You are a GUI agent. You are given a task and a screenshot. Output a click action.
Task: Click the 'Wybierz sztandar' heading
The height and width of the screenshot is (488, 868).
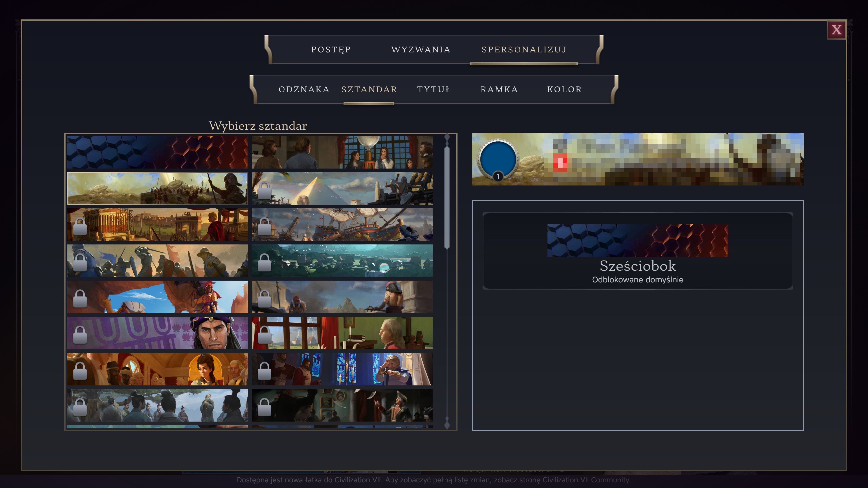(258, 126)
